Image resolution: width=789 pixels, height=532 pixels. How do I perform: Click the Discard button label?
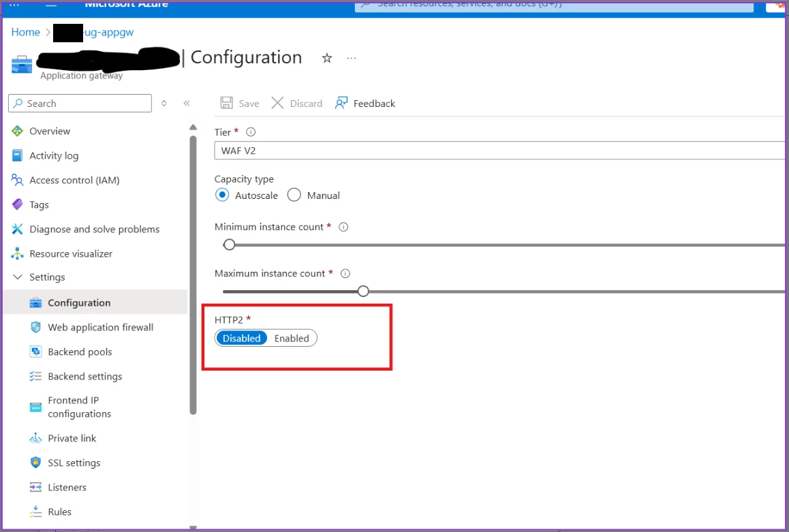pos(306,104)
